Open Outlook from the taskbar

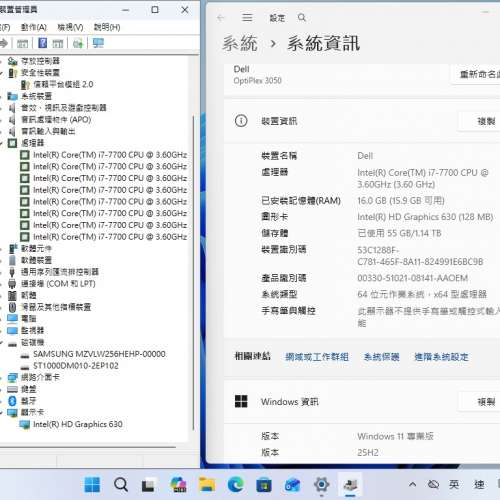pos(292,485)
